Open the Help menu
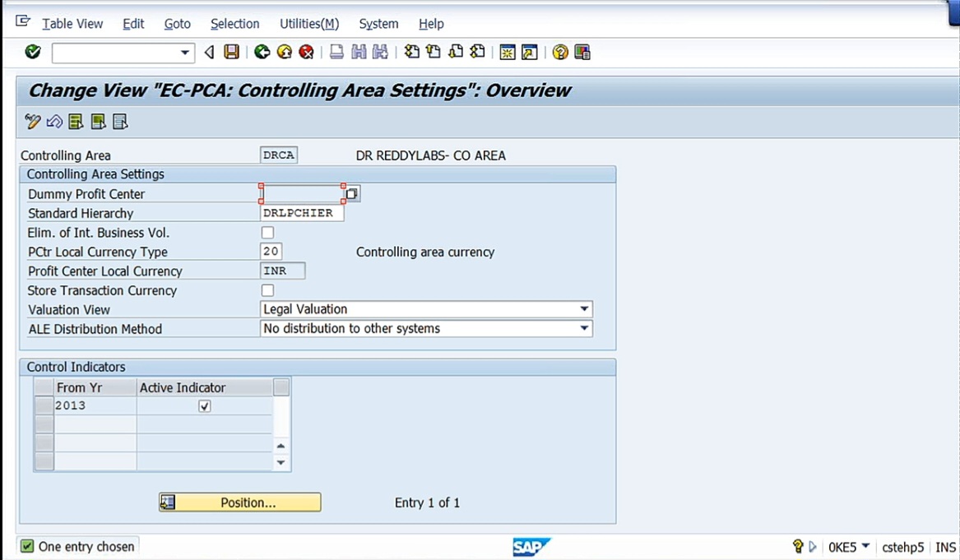This screenshot has height=560, width=960. [x=431, y=24]
